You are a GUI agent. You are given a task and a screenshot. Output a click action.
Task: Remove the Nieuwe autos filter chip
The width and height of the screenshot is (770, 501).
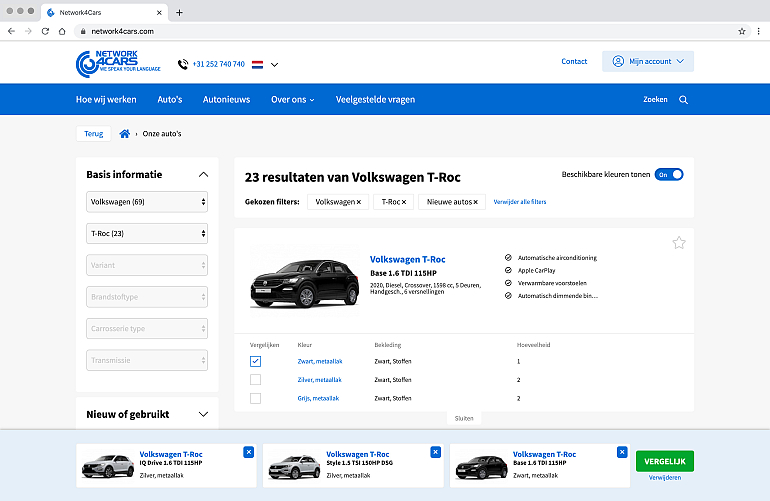(x=475, y=202)
